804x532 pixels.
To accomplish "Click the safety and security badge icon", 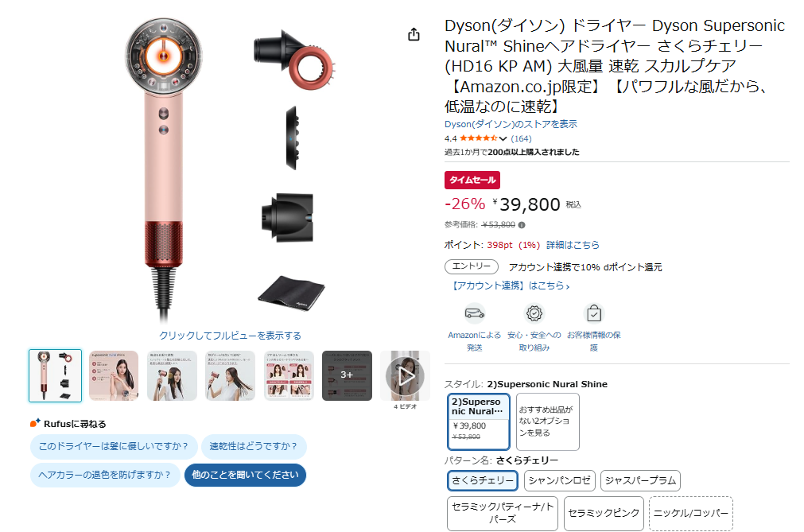I will tap(534, 313).
